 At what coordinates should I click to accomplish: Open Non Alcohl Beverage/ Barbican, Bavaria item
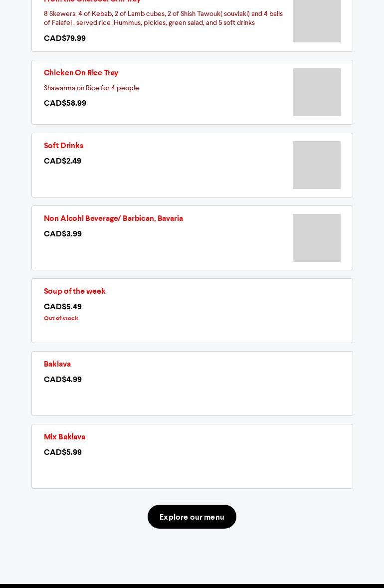113,218
